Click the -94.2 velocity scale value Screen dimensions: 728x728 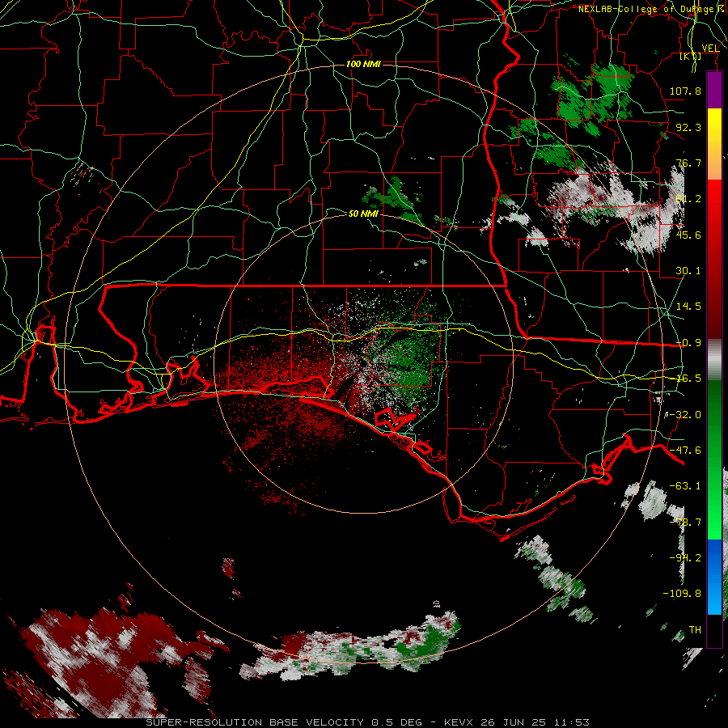685,558
